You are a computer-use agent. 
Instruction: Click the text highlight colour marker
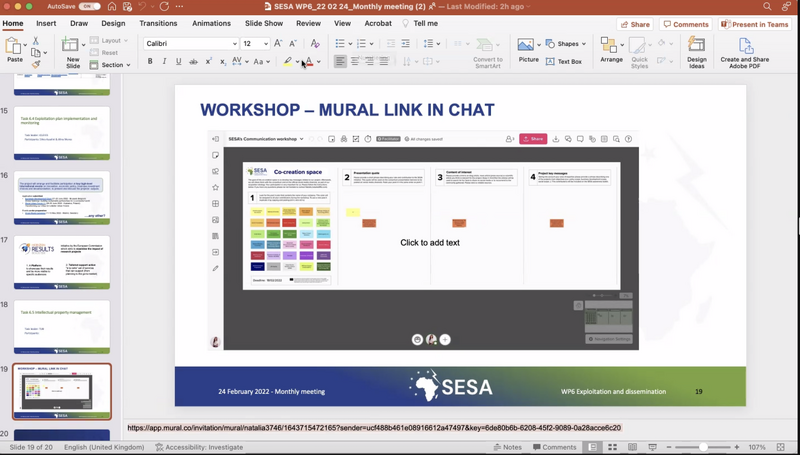pyautogui.click(x=288, y=61)
